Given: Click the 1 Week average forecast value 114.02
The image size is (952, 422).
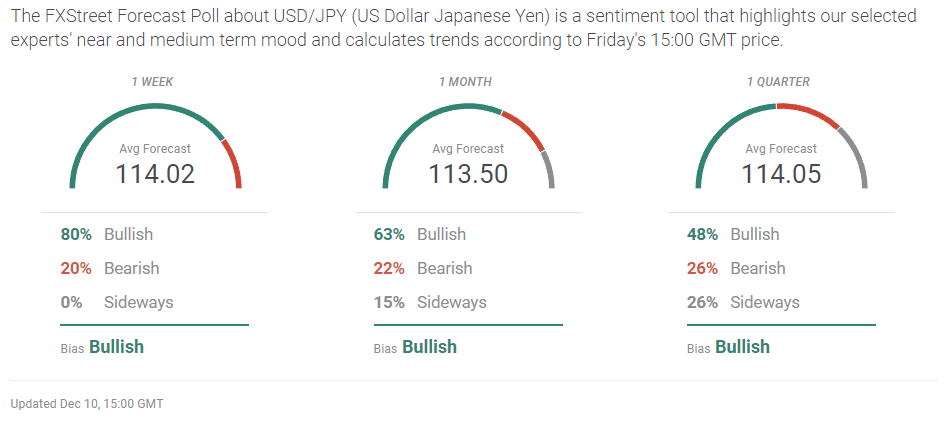Looking at the screenshot, I should [x=155, y=174].
